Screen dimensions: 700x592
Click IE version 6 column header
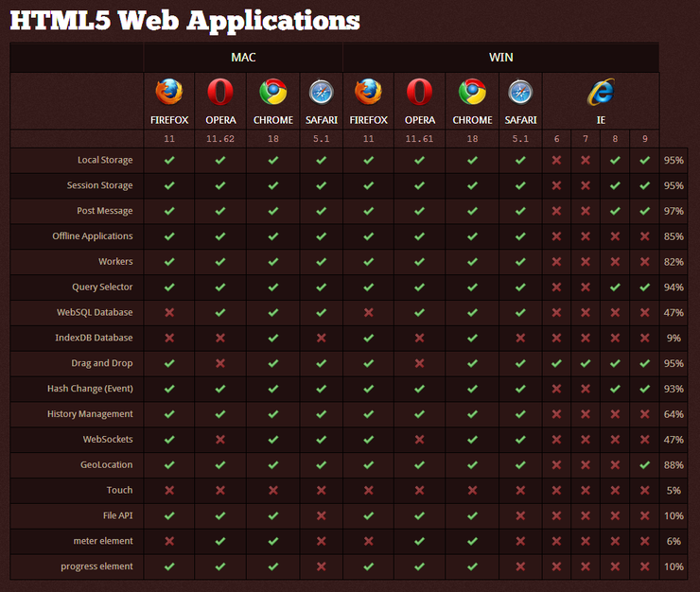pos(557,139)
